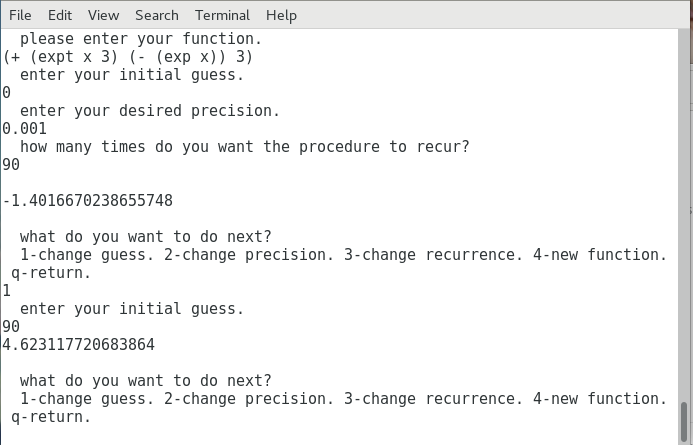This screenshot has width=693, height=445.
Task: Click the initial guess value 0
Action: 7,93
